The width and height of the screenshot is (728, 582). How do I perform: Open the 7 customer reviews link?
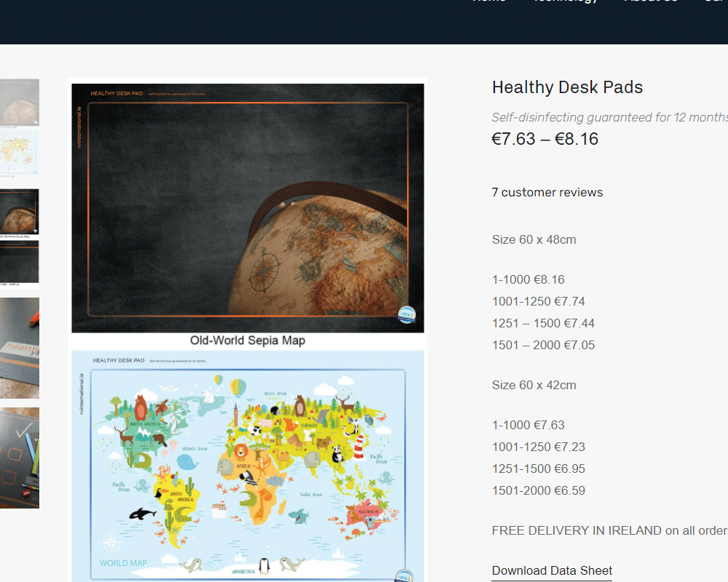547,193
